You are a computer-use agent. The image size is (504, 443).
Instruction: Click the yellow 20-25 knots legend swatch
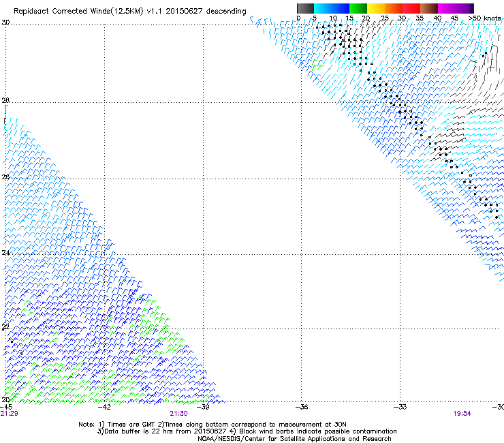pyautogui.click(x=376, y=8)
